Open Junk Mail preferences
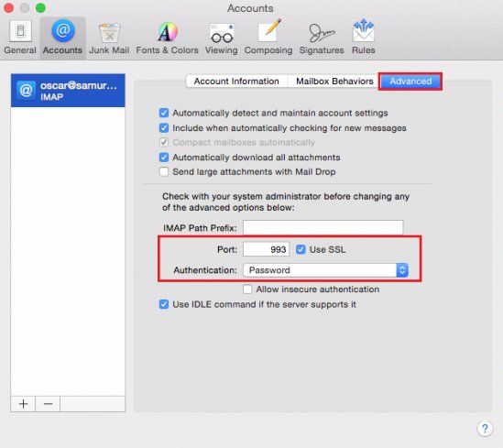The width and height of the screenshot is (503, 448). click(109, 38)
